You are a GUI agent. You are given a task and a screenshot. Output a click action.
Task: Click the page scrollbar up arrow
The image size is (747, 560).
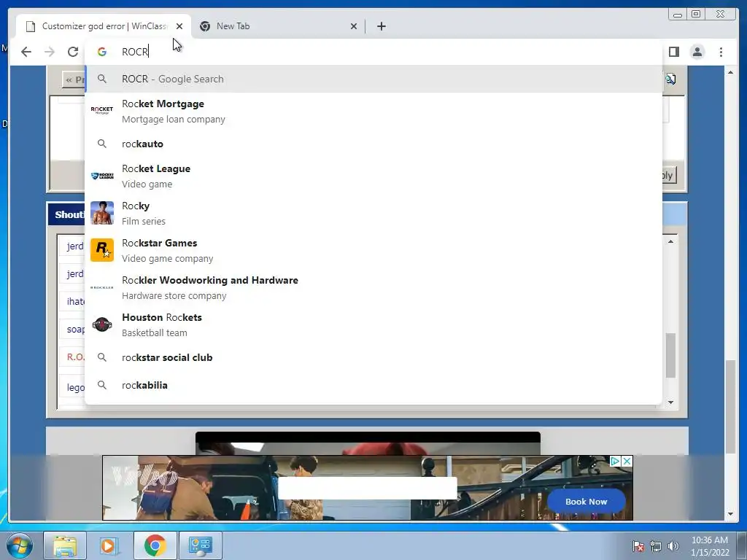(730, 72)
